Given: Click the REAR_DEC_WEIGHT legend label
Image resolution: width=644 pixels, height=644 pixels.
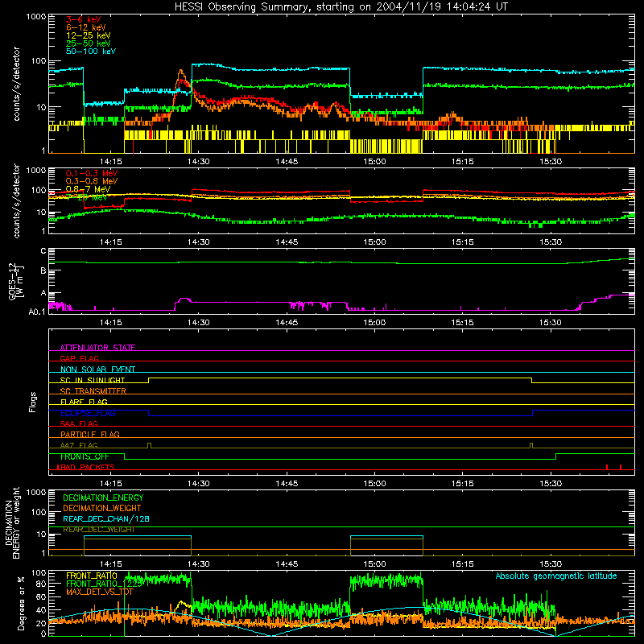Looking at the screenshot, I should pos(98,530).
